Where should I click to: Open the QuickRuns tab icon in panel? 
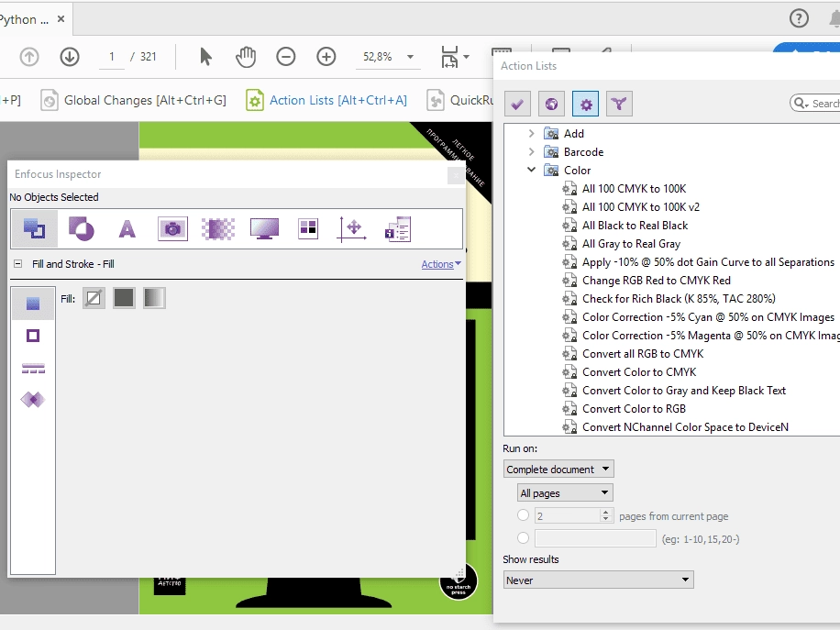click(619, 104)
